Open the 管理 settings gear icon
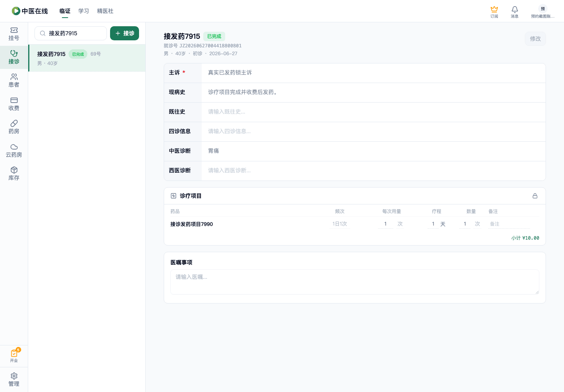564x392 pixels. 14,380
